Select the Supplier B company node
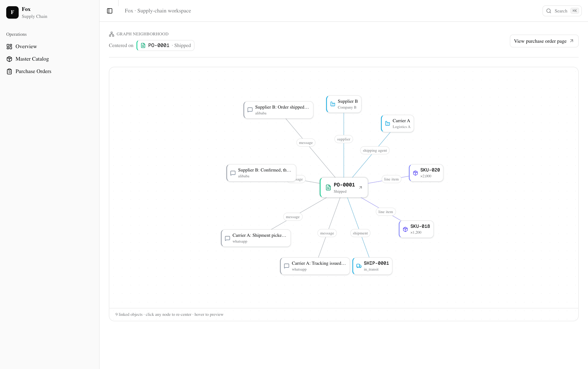 point(344,104)
